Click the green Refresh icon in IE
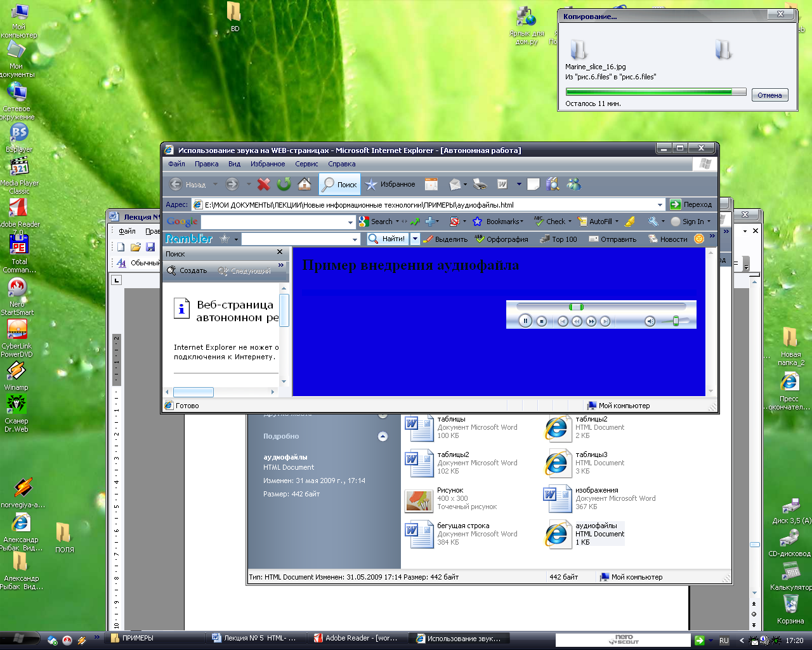This screenshot has height=650, width=812. pyautogui.click(x=284, y=184)
